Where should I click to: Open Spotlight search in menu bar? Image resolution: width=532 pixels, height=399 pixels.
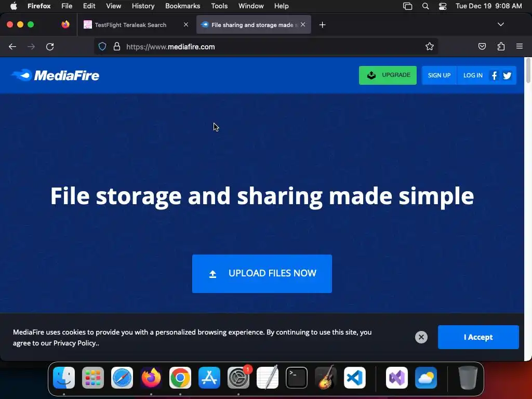click(425, 6)
